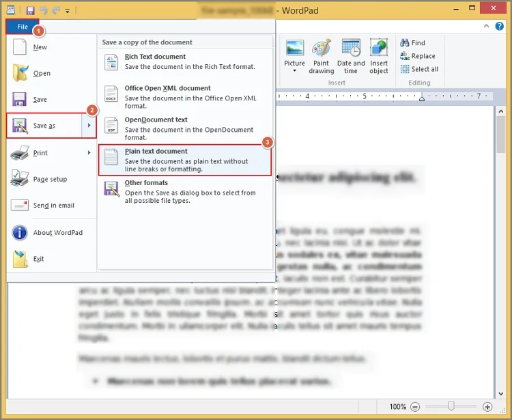Click the vertical scrollbar down arrow
512x420 pixels.
pos(501,393)
